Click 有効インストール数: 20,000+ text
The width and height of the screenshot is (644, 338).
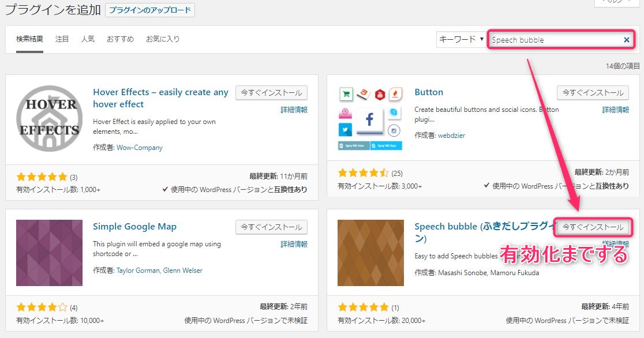click(381, 320)
